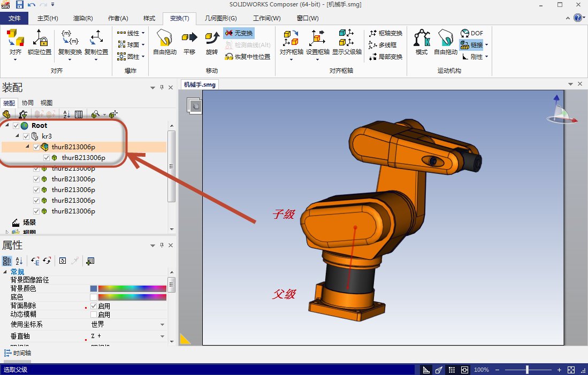Viewport: 588px width, 375px height.
Task: Click the 恢复中性位置 button
Action: 248,57
